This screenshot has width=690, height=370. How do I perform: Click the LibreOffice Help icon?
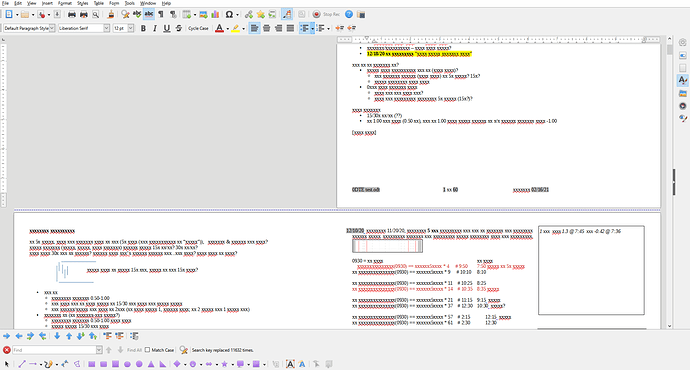(x=349, y=15)
